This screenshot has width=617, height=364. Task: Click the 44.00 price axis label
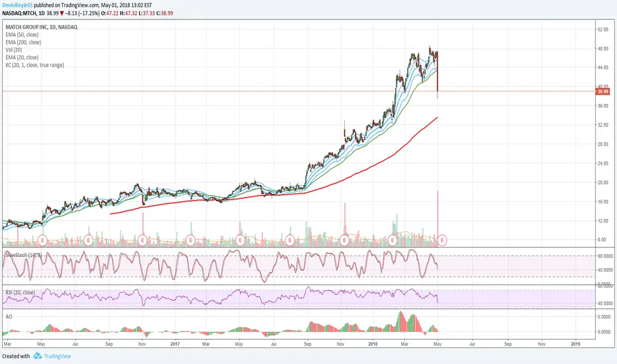pos(603,68)
